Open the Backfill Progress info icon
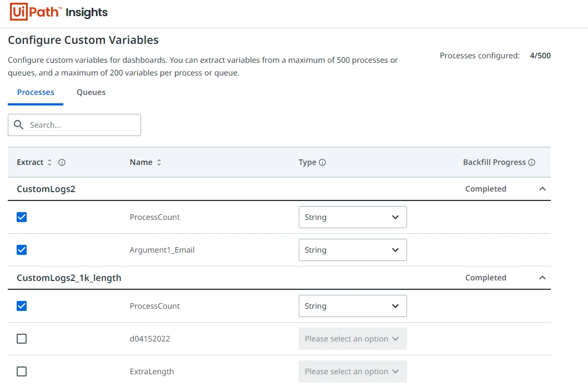588x387 pixels. [532, 162]
